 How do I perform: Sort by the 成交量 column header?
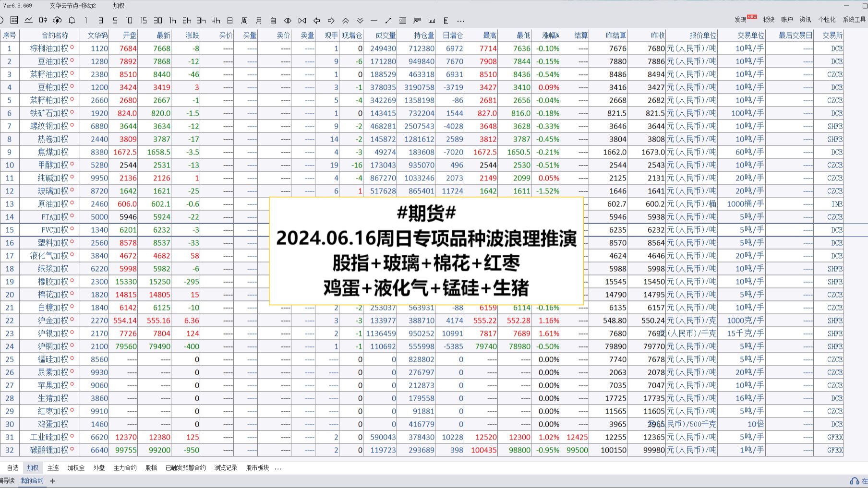pyautogui.click(x=386, y=36)
